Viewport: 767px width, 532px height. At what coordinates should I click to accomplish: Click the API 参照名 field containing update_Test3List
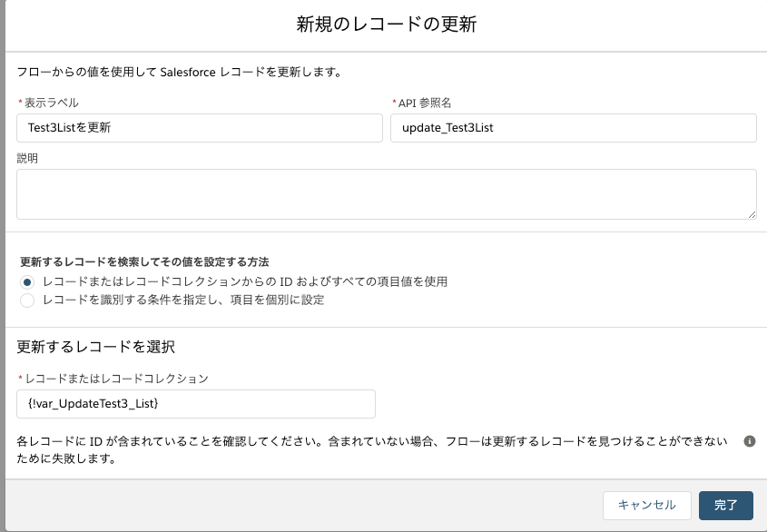click(x=574, y=128)
